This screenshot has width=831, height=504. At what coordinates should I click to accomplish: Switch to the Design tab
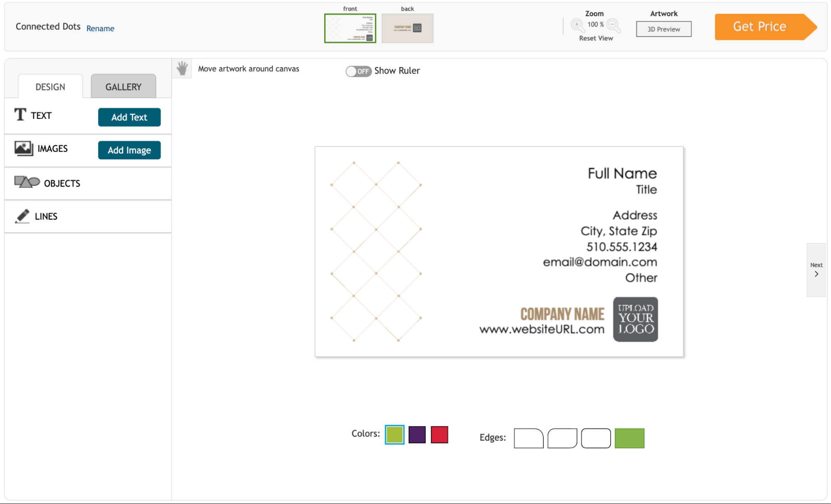pyautogui.click(x=50, y=86)
